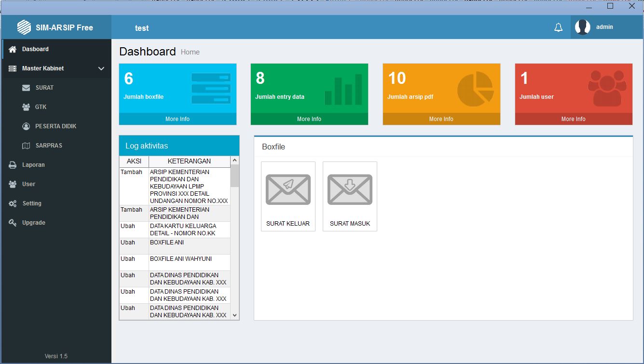Click More Info under Jumlah arsip pdf

(x=441, y=119)
